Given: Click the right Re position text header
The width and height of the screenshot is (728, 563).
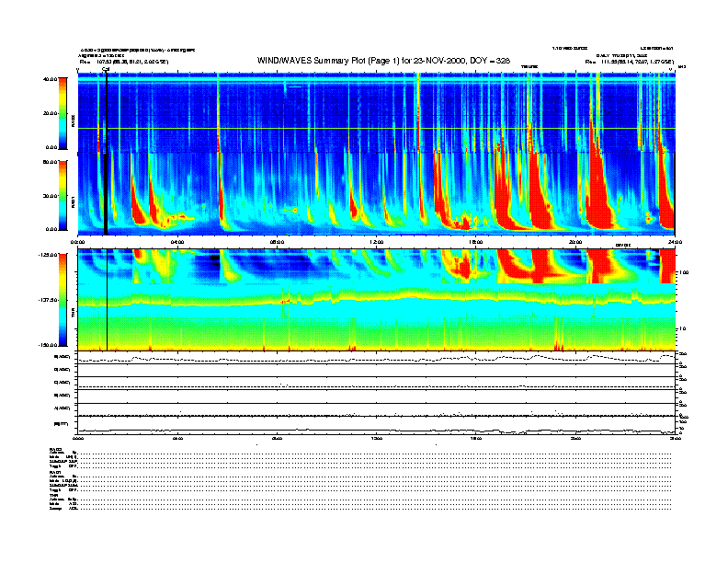Looking at the screenshot, I should tap(629, 62).
